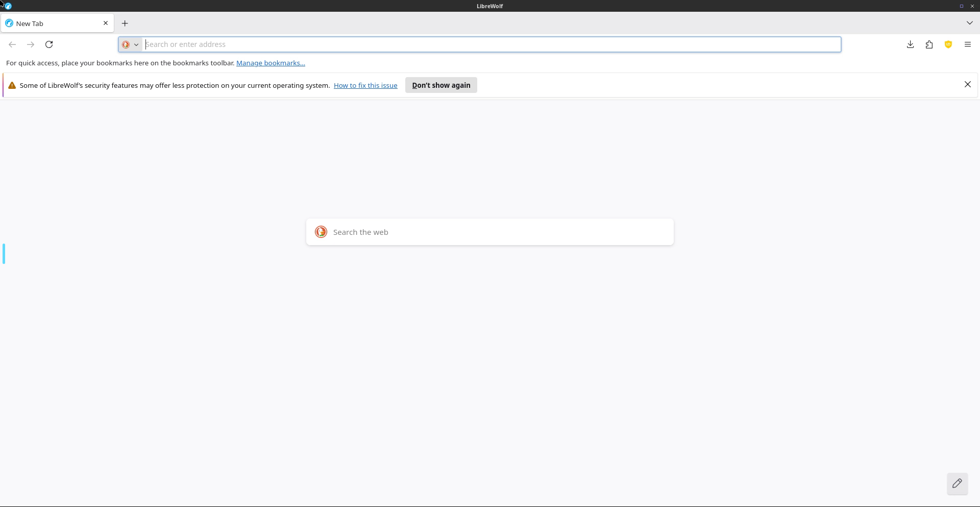Screen dimensions: 980x507
Task: Go forward one page
Action: (31, 44)
